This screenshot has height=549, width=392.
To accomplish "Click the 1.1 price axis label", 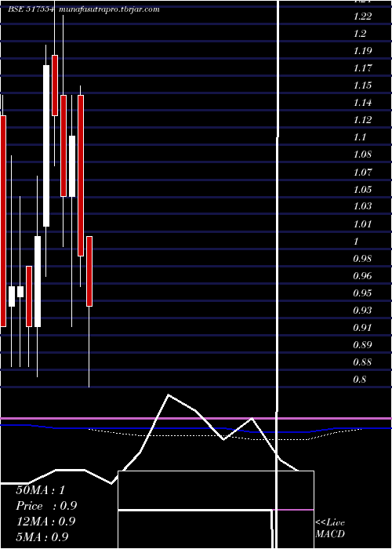I will pos(360,137).
